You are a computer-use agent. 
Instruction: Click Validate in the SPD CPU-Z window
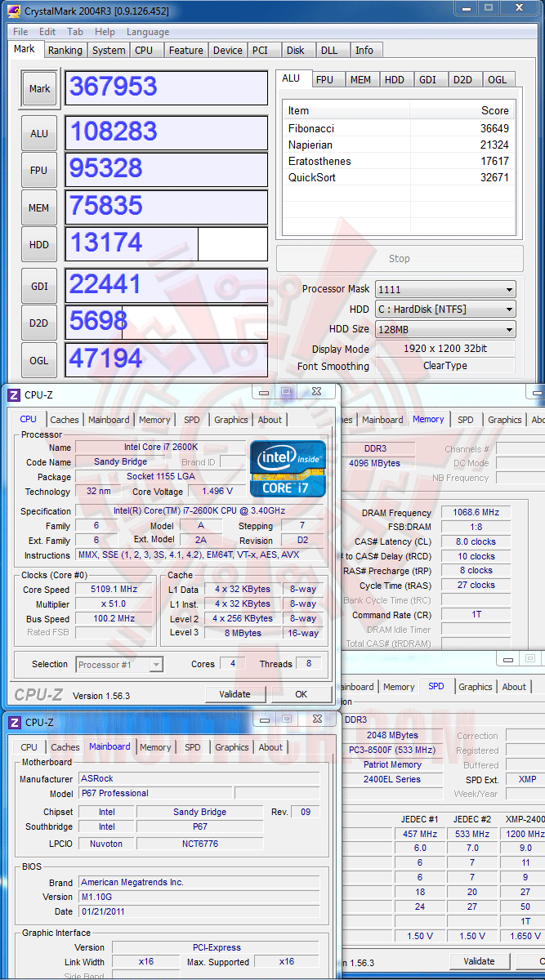479,961
